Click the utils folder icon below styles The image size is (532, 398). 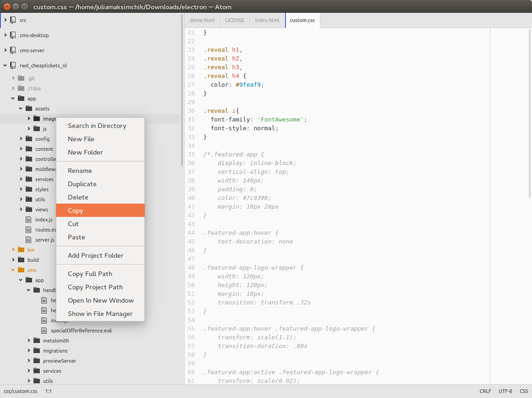pos(29,199)
